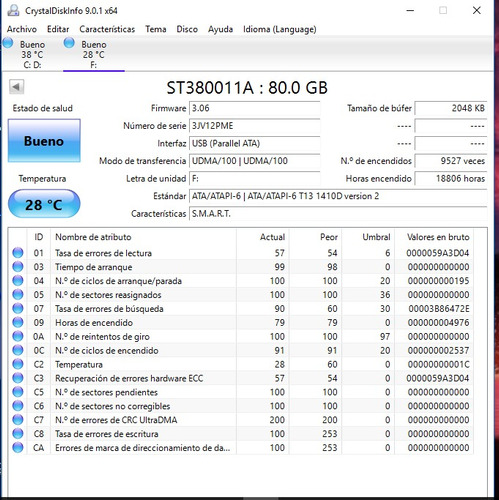Click the Letra de unidad field F:
The image size is (499, 500).
pos(255,179)
